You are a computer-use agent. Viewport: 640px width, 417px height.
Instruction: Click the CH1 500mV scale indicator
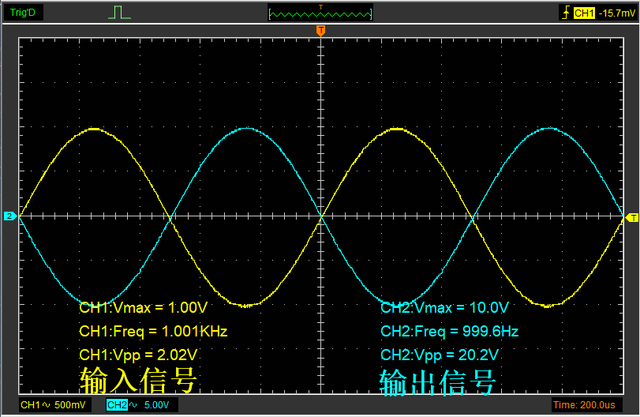[x=50, y=404]
